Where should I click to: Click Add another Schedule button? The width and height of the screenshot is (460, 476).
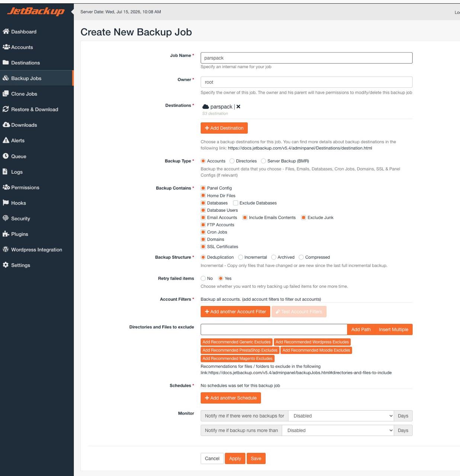231,398
